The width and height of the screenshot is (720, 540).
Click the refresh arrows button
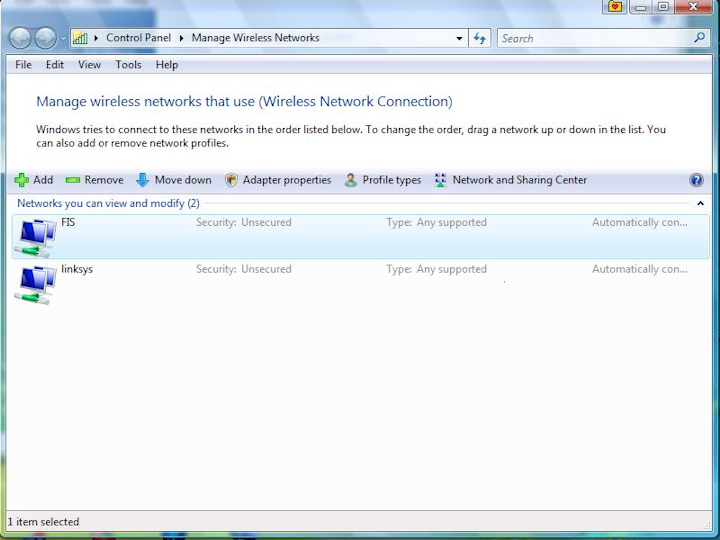479,38
